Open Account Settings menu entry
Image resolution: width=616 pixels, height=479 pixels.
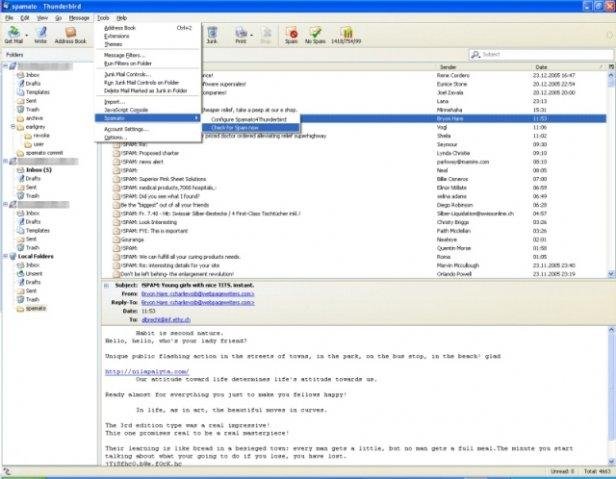pyautogui.click(x=148, y=129)
